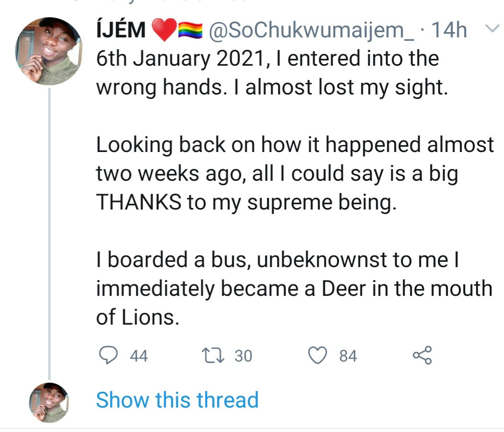Click the reply count 44

[139, 356]
